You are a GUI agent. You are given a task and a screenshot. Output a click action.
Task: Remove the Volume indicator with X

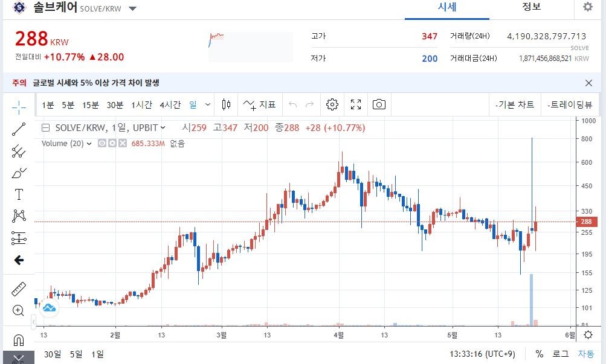coord(123,143)
